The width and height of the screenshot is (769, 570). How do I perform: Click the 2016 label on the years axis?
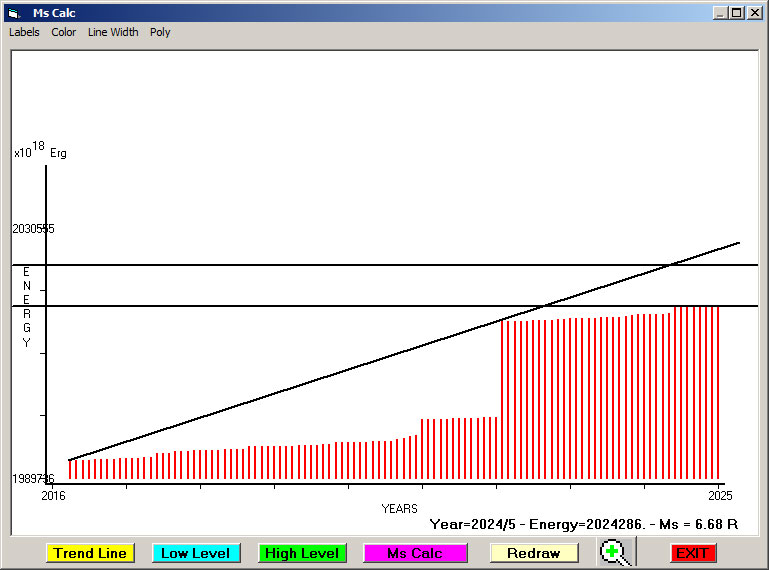[52, 495]
